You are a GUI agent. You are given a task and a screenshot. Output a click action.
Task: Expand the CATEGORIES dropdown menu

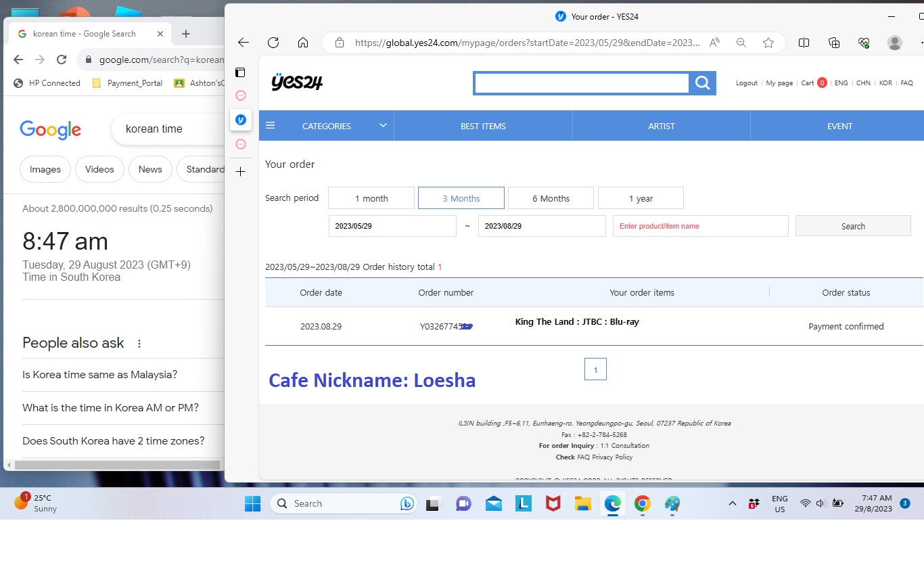(327, 126)
